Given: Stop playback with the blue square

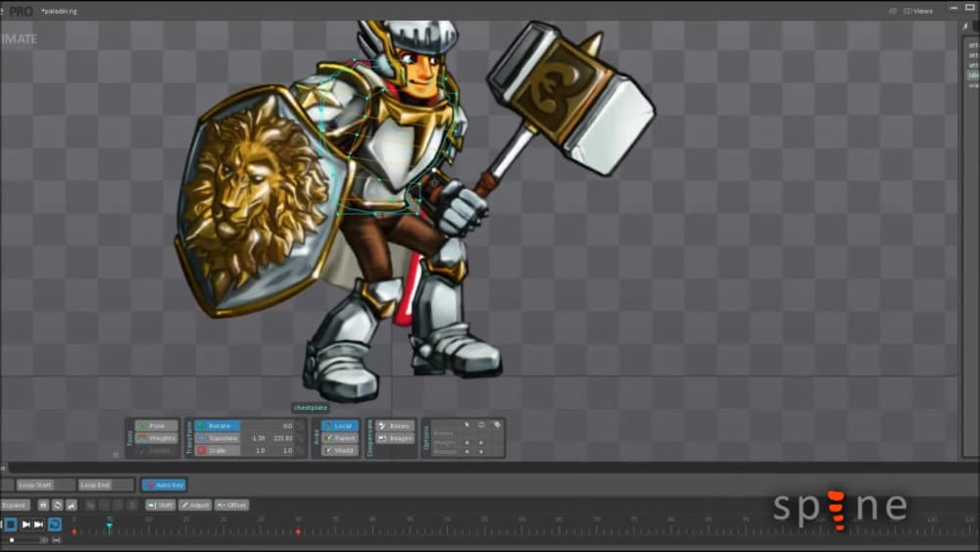Looking at the screenshot, I should coord(11,525).
